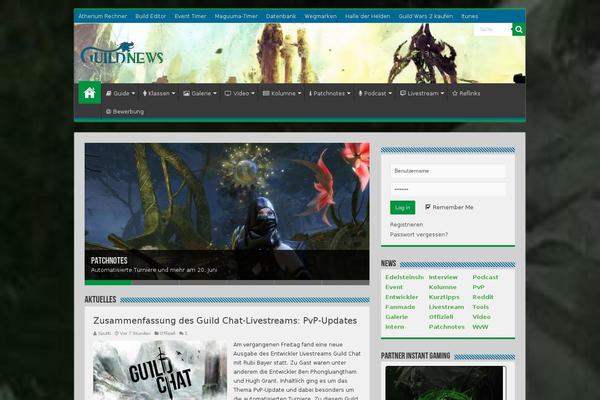The height and width of the screenshot is (400, 600).
Task: Expand the Livestream dropdown in navbar
Action: point(442,93)
